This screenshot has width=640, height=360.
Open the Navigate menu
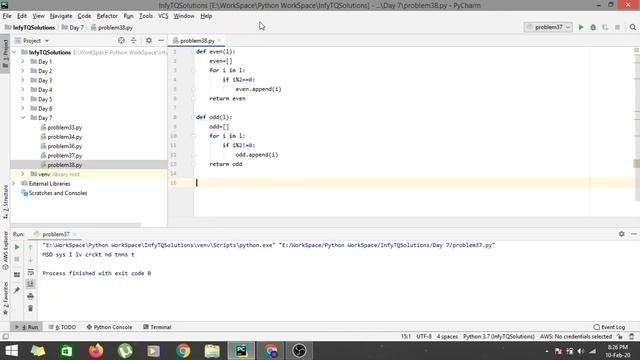pos(61,16)
